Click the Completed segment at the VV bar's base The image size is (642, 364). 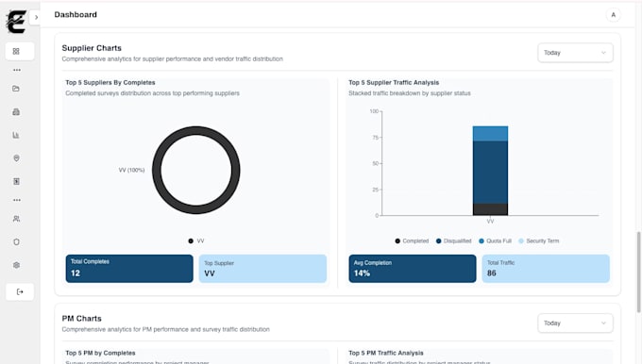pos(490,209)
